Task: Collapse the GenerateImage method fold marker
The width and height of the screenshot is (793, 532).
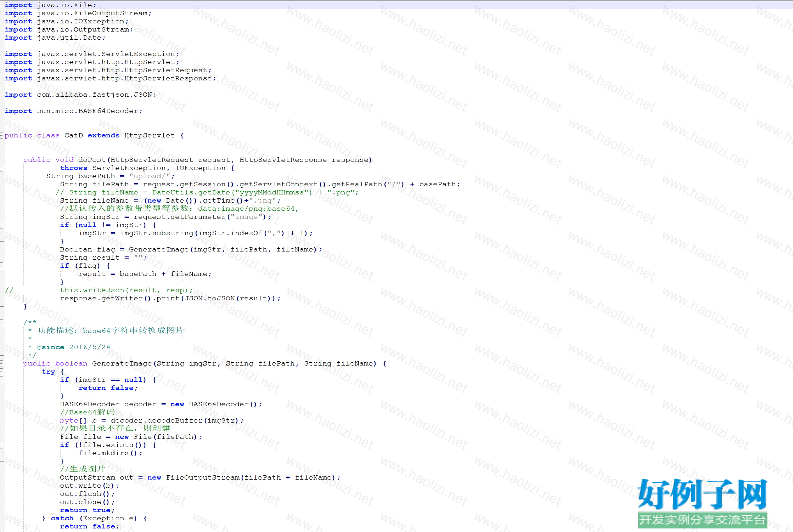Action: (1, 363)
